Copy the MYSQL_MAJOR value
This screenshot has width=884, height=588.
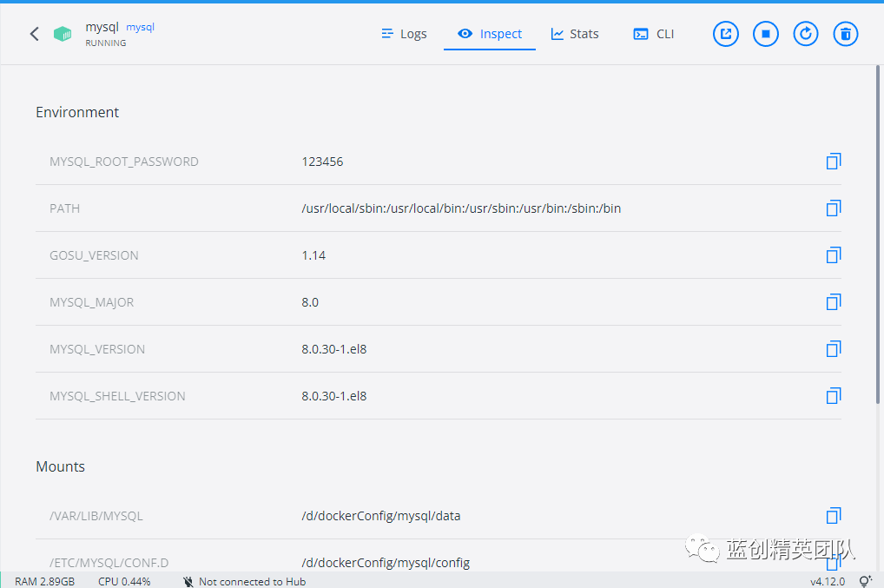pos(834,301)
